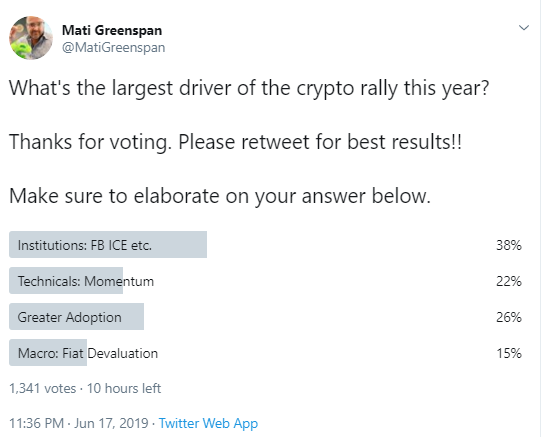Click the 22% poll result
This screenshot has width=541, height=437.
pos(509,281)
